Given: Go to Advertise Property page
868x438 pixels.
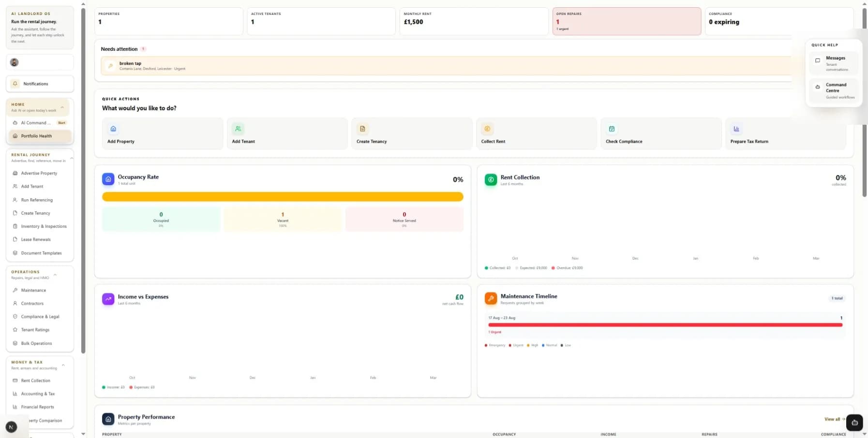Looking at the screenshot, I should point(40,173).
